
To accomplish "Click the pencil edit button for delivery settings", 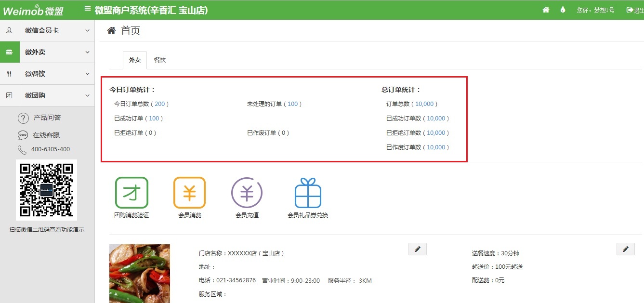I will (x=625, y=249).
